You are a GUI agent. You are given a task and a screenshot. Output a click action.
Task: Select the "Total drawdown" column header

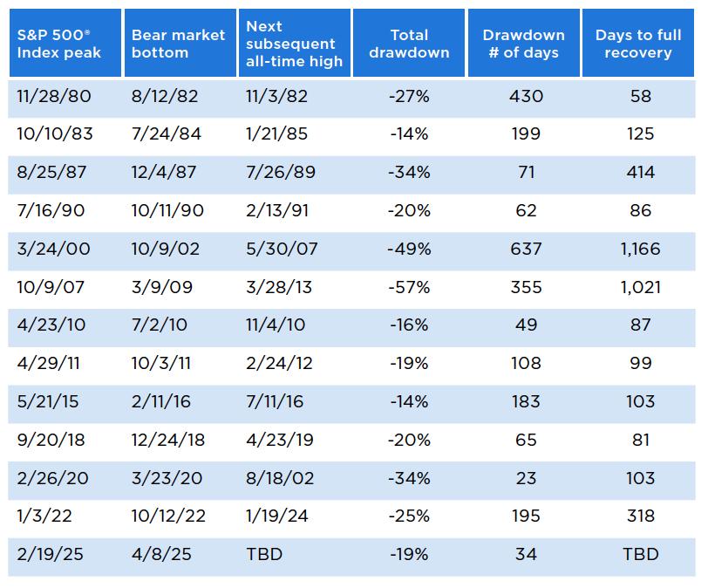click(409, 44)
